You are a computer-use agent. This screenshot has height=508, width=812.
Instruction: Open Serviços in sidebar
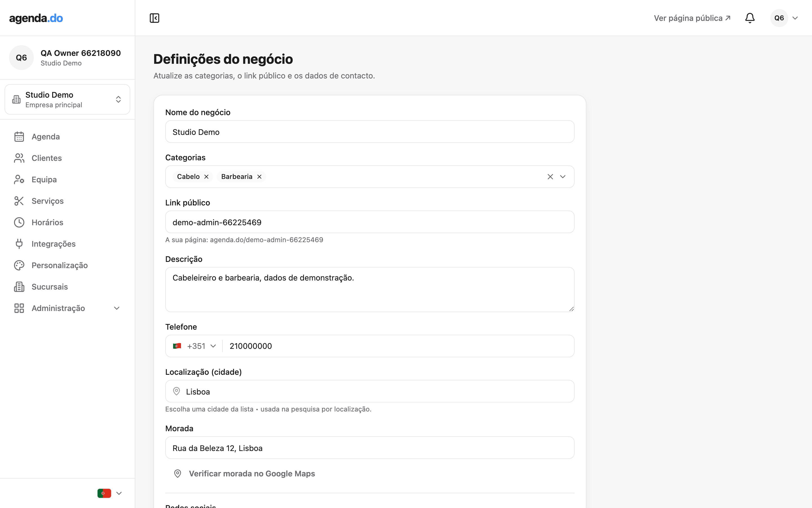coord(67,201)
